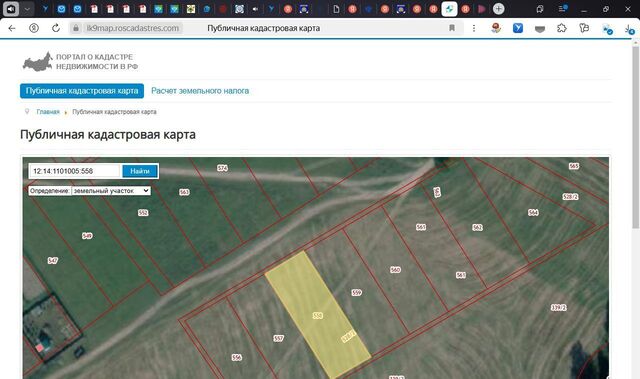Click parcel label 564 on the map
This screenshot has height=379, width=640.
point(533,213)
